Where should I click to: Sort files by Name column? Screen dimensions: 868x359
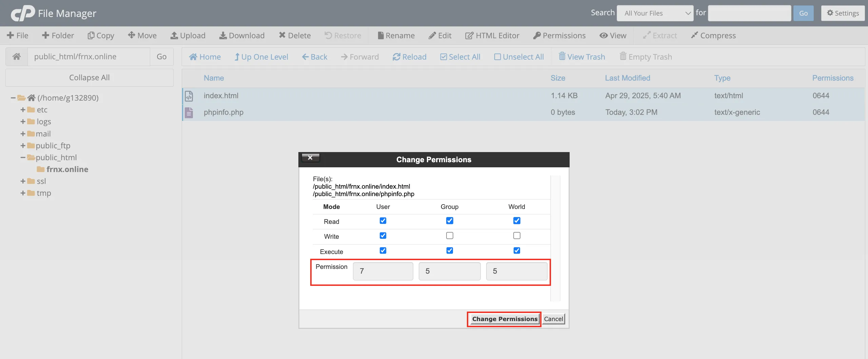[x=214, y=78]
